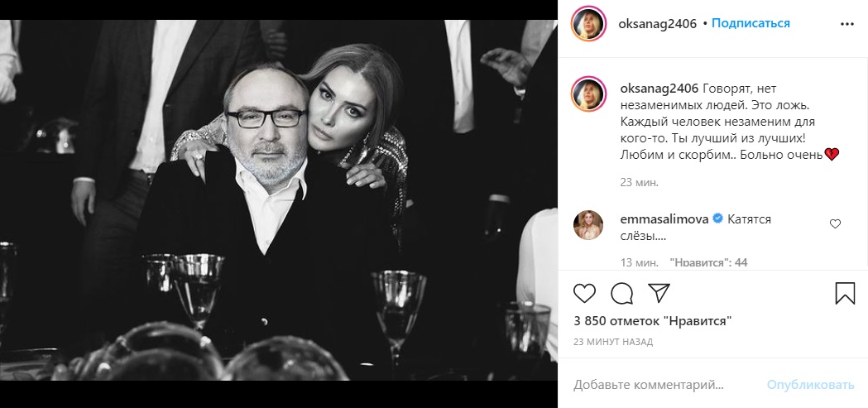Show the comment's "Нравится": 44 likes
868x408 pixels.
707,262
